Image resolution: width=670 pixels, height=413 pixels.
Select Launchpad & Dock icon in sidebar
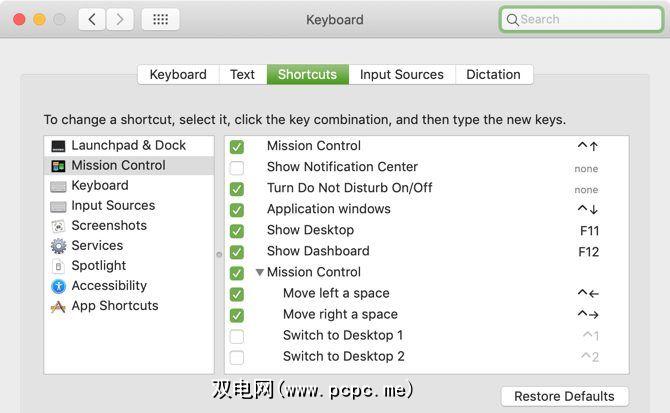coord(58,146)
